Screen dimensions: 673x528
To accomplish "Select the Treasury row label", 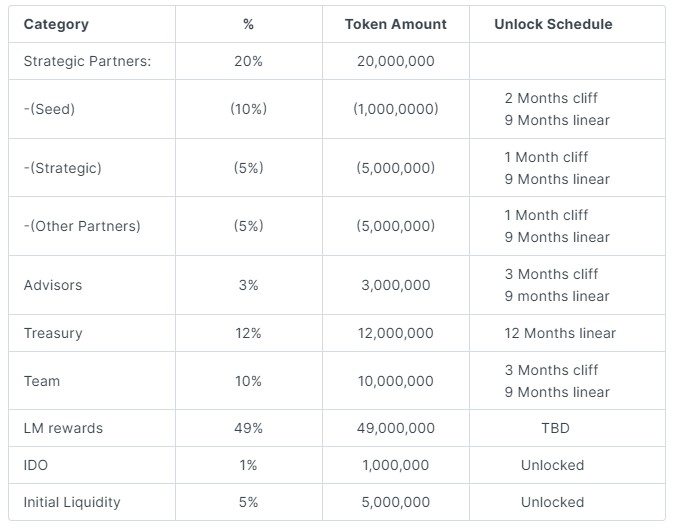I will pos(53,333).
